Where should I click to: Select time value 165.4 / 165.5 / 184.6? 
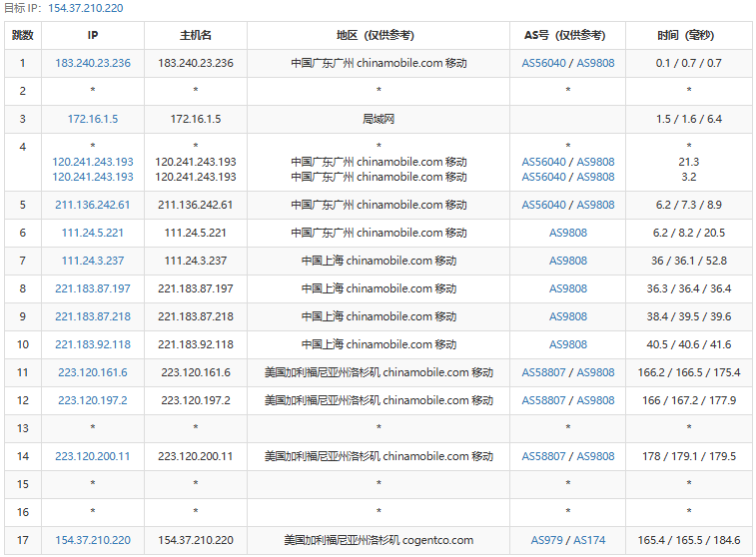688,540
